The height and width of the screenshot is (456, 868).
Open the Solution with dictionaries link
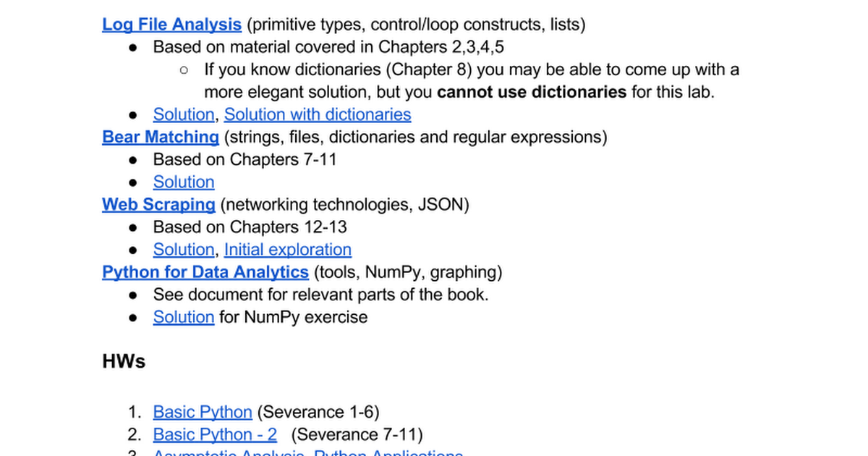(318, 114)
